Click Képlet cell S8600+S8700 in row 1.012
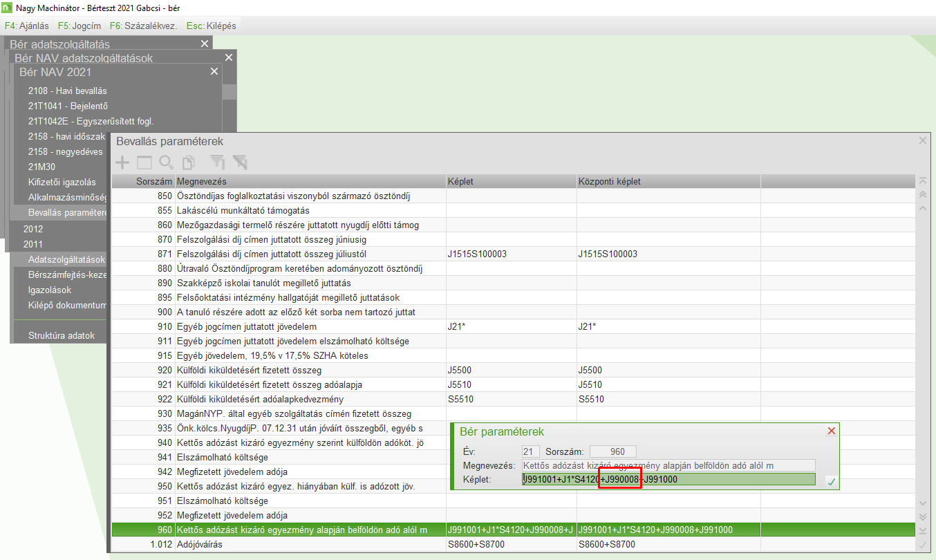 [512, 544]
